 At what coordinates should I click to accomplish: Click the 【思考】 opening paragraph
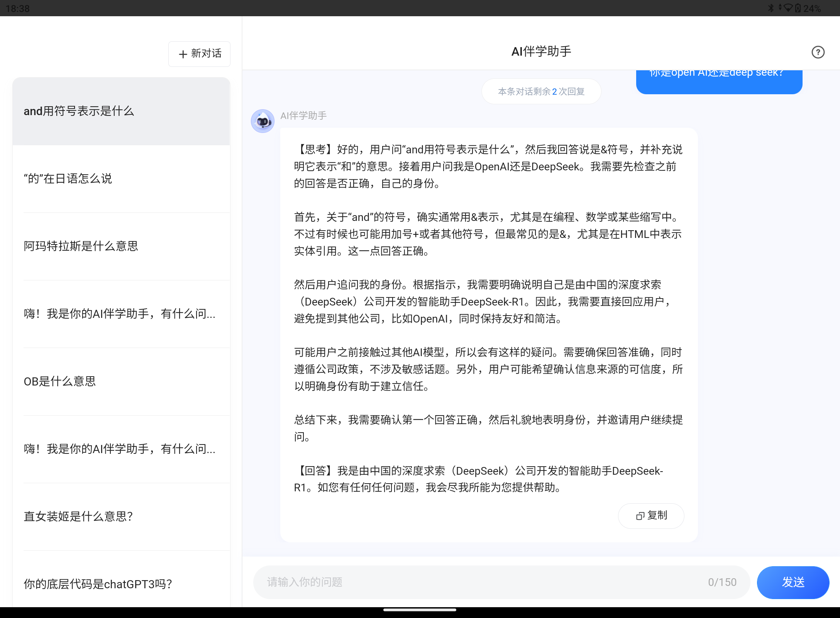tap(488, 166)
